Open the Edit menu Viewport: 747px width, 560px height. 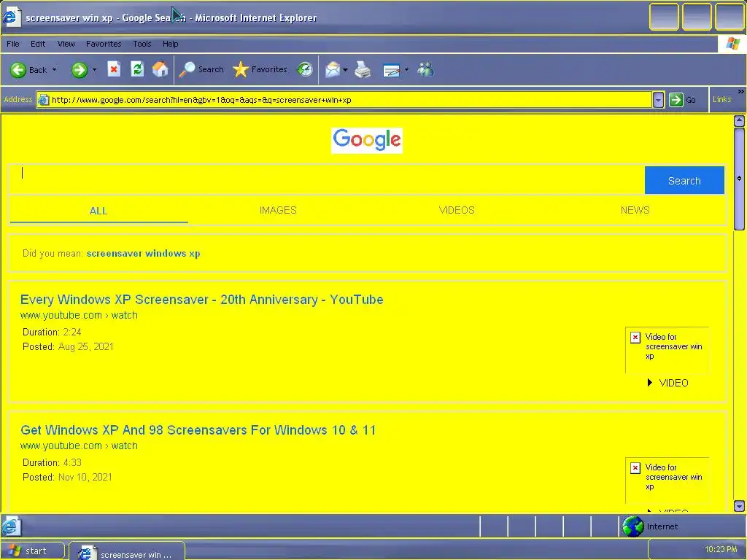point(38,44)
